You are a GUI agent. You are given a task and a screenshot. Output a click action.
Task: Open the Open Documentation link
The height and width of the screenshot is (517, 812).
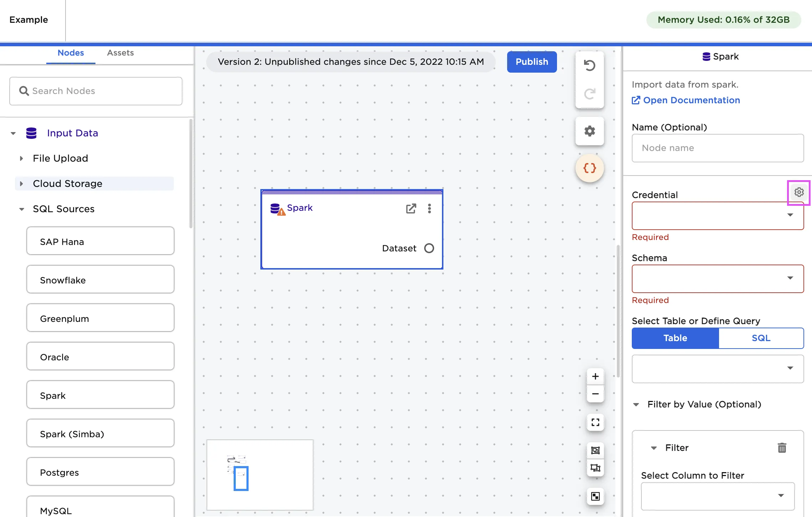pos(691,100)
